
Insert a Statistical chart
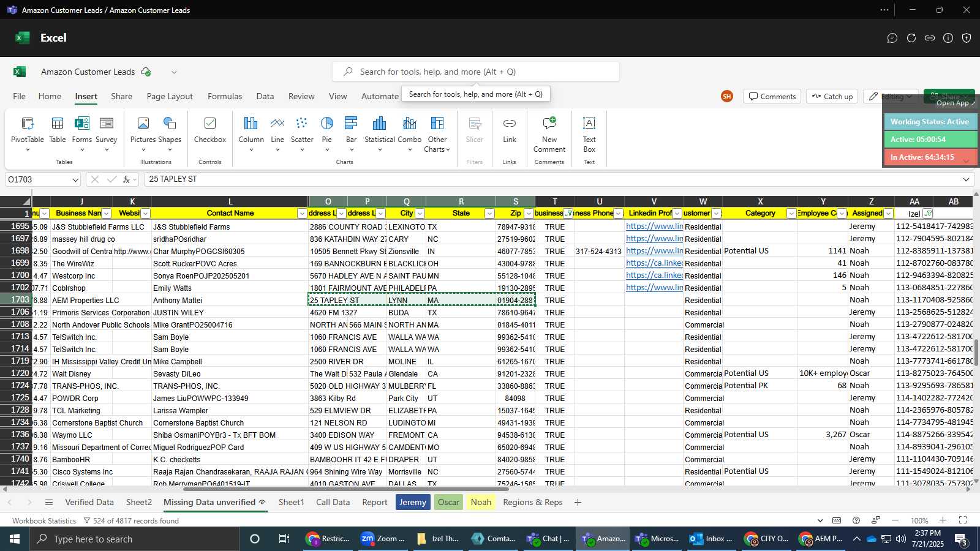380,133
